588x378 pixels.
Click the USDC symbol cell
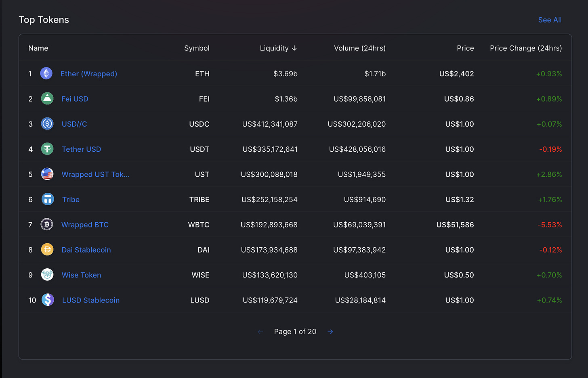(x=199, y=124)
